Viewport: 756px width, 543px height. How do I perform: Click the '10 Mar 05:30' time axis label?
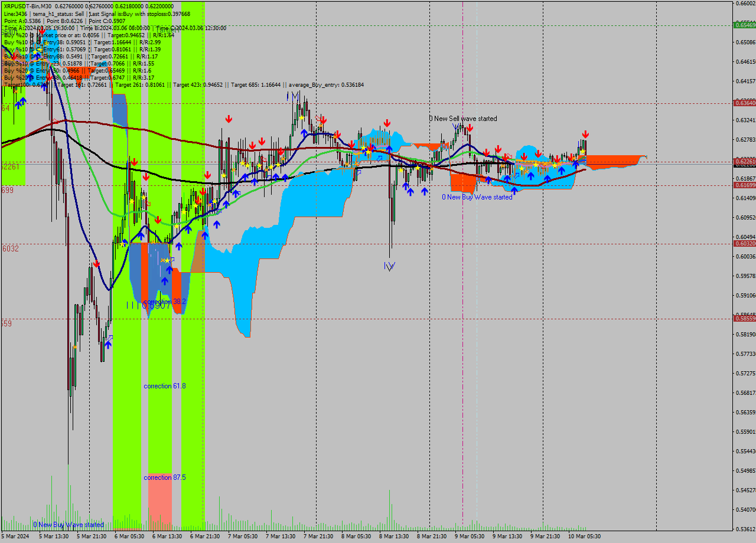(585, 537)
